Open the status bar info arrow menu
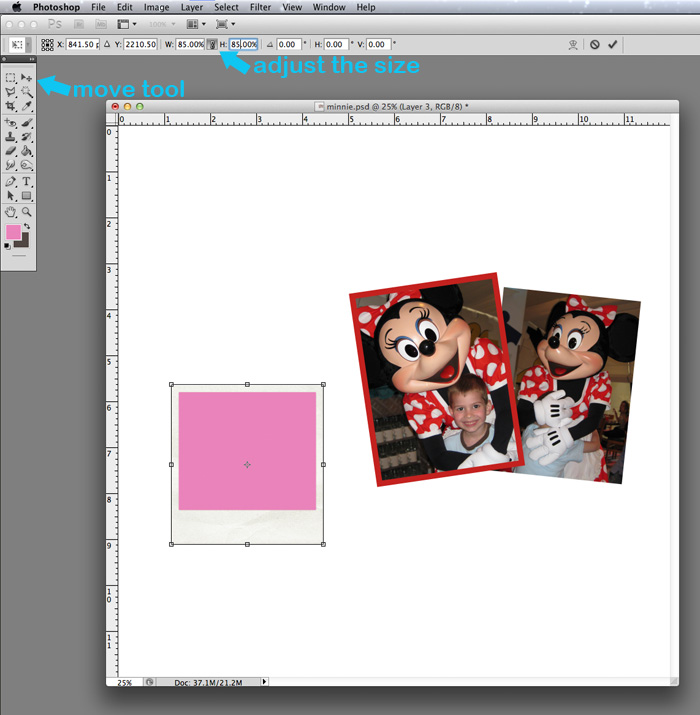The height and width of the screenshot is (715, 700). (264, 682)
